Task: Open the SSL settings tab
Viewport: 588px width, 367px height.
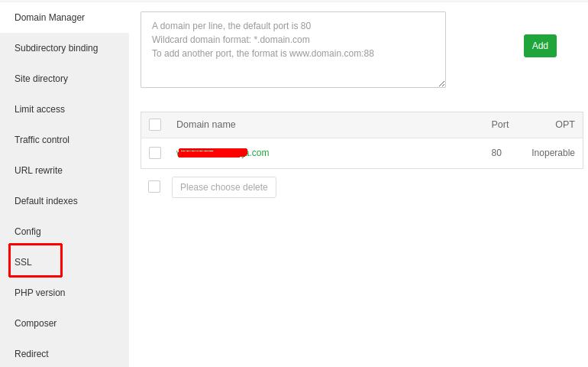Action: [24, 262]
